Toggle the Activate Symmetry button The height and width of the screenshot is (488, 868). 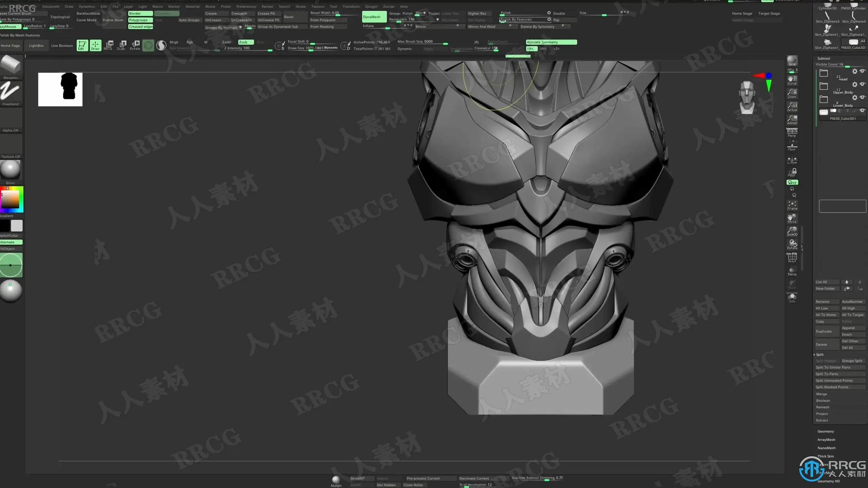[551, 42]
